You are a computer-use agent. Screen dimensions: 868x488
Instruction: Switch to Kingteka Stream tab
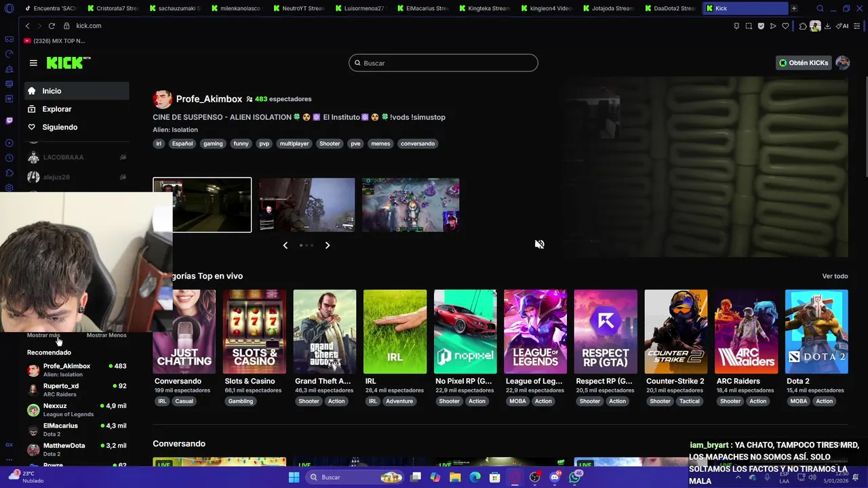(484, 8)
